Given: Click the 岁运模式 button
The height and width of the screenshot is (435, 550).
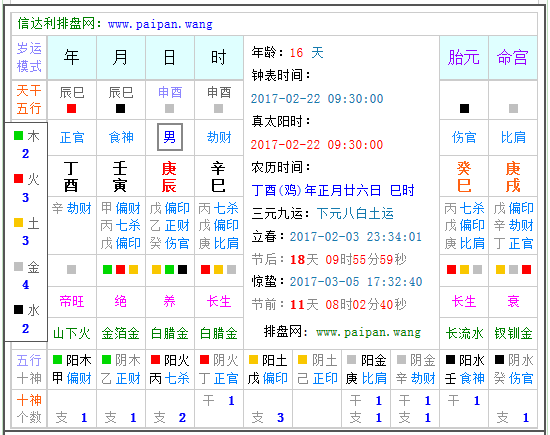Looking at the screenshot, I should point(29,57).
